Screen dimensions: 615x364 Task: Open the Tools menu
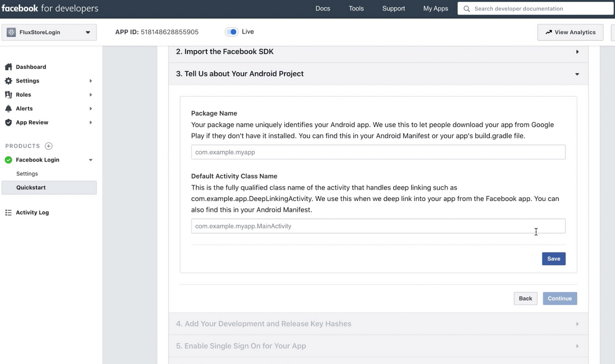(356, 8)
